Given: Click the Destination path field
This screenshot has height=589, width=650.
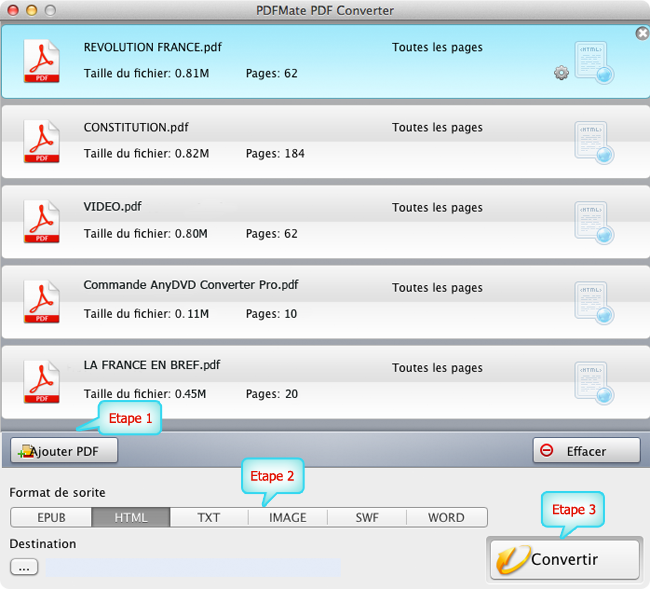Looking at the screenshot, I should [193, 567].
